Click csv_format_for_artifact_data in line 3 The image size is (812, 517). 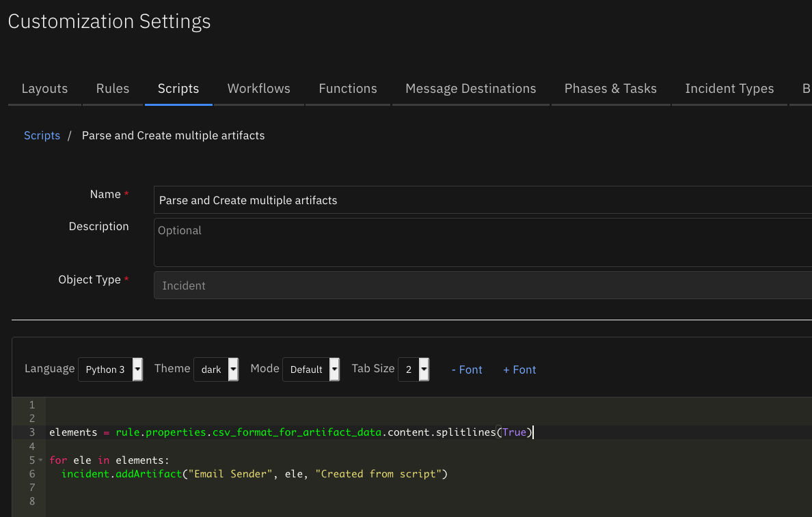click(x=297, y=432)
